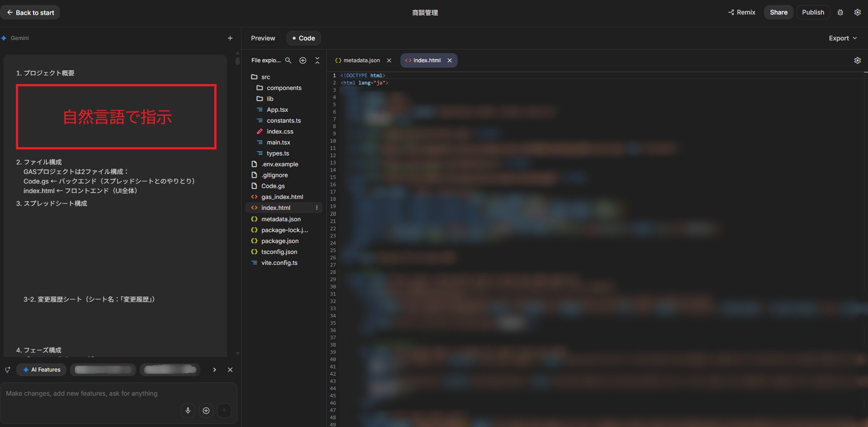
Task: Add a new file with circled plus icon
Action: pyautogui.click(x=303, y=60)
